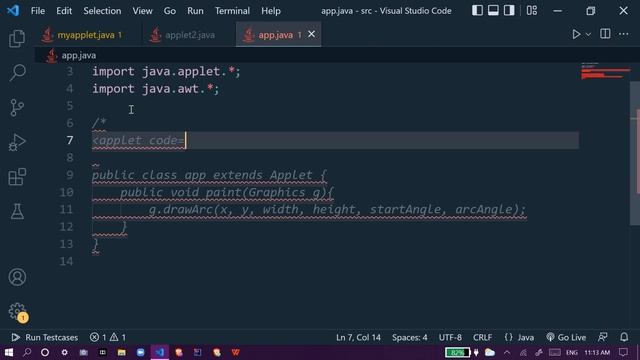The width and height of the screenshot is (640, 360).
Task: Switch to applet2.java tab
Action: (x=189, y=35)
